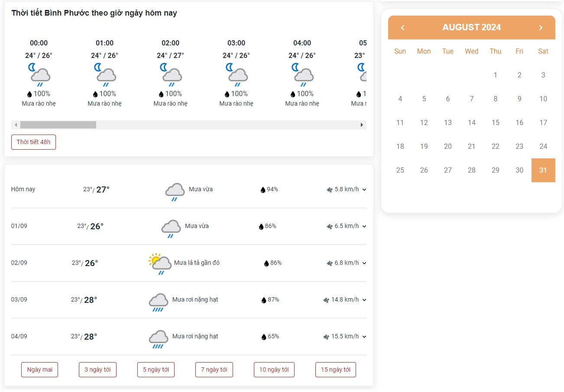Click the humidity drop icon in 02/09 row
Viewport: 564px width, 392px height.
(x=266, y=263)
